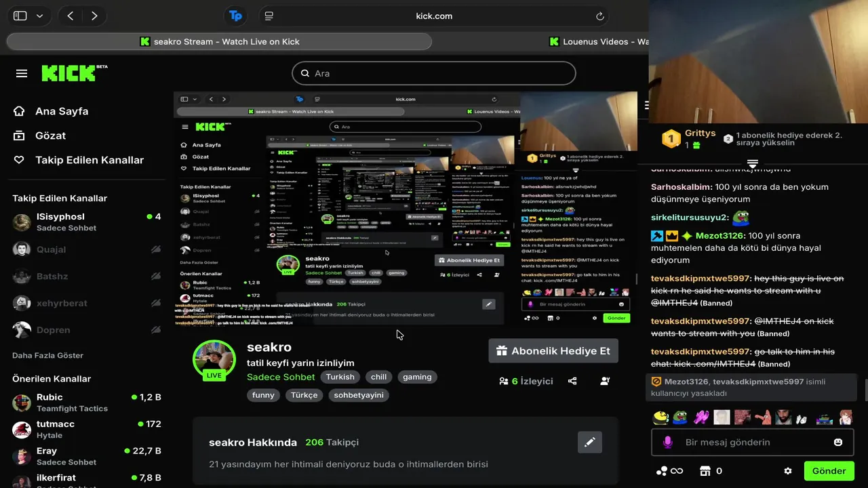The image size is (868, 488).
Task: Click the Pepe frog emote in the emote row
Action: (679, 418)
